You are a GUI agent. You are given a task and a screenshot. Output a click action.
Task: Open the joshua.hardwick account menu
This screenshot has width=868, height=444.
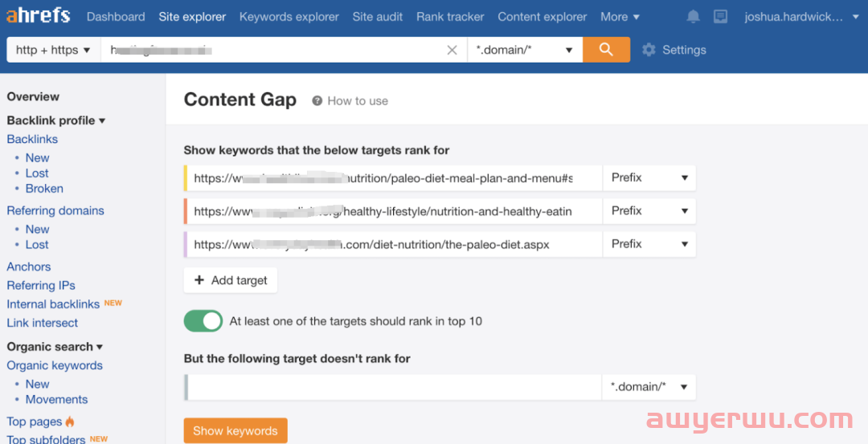coord(801,17)
